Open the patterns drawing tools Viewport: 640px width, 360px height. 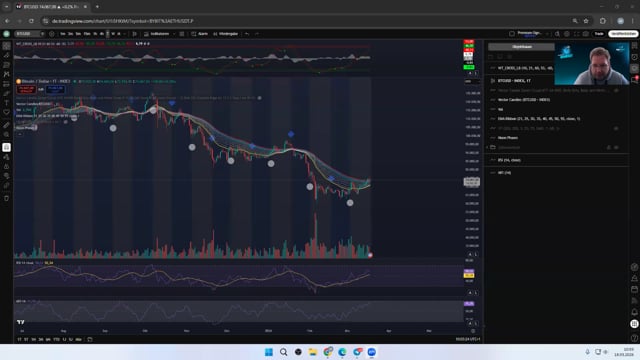7,74
